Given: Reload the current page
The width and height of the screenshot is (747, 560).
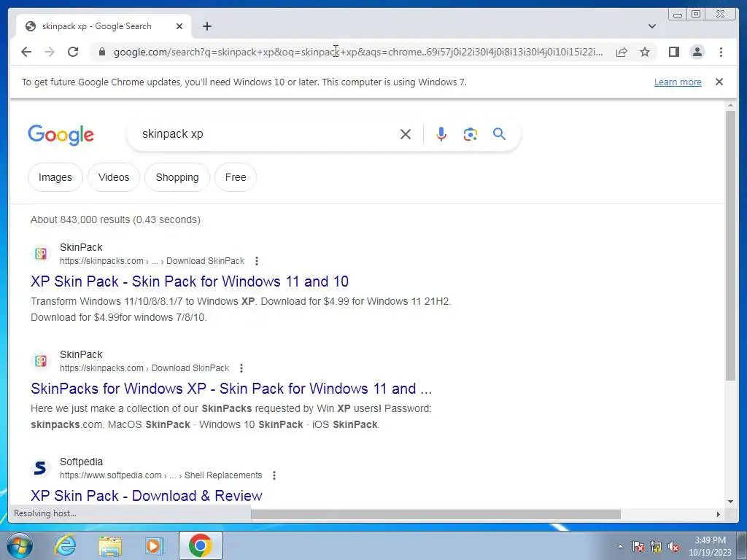Looking at the screenshot, I should pyautogui.click(x=73, y=52).
